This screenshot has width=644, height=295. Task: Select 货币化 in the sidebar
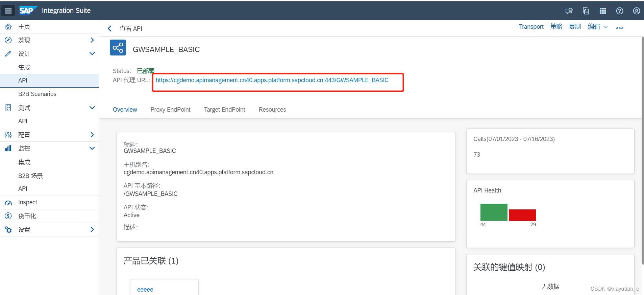49,216
